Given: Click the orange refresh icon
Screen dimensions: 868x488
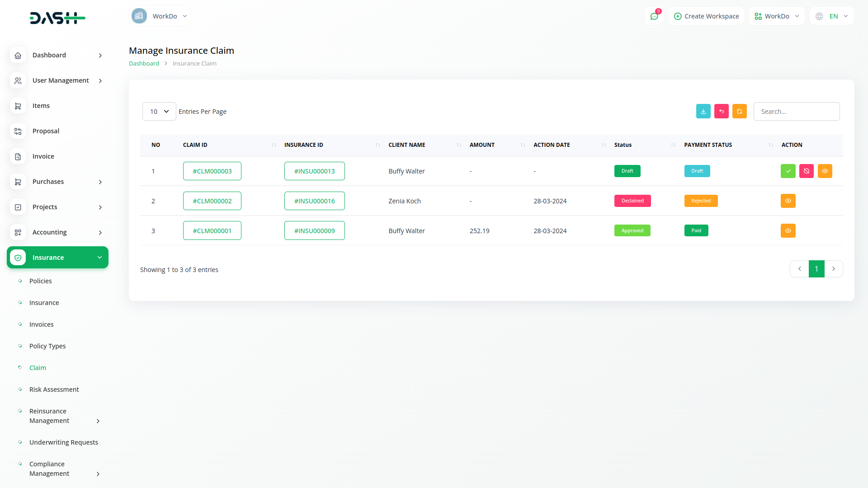Looking at the screenshot, I should tap(739, 111).
